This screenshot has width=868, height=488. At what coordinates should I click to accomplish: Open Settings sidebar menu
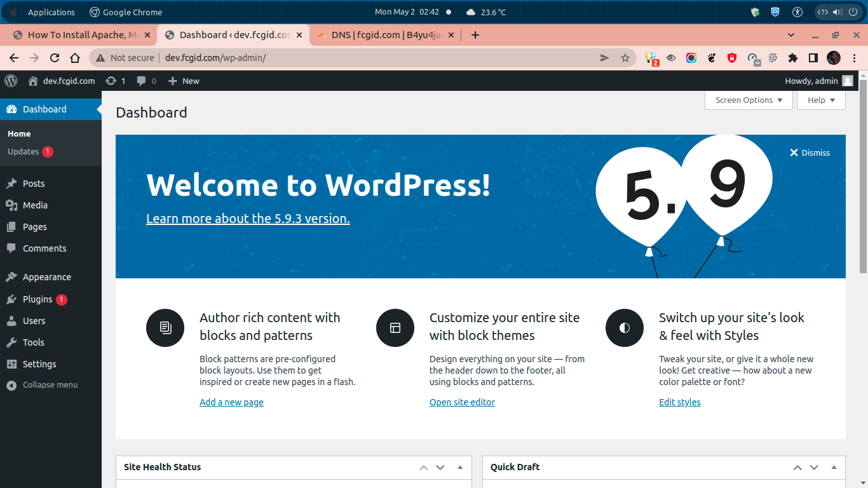51,364
